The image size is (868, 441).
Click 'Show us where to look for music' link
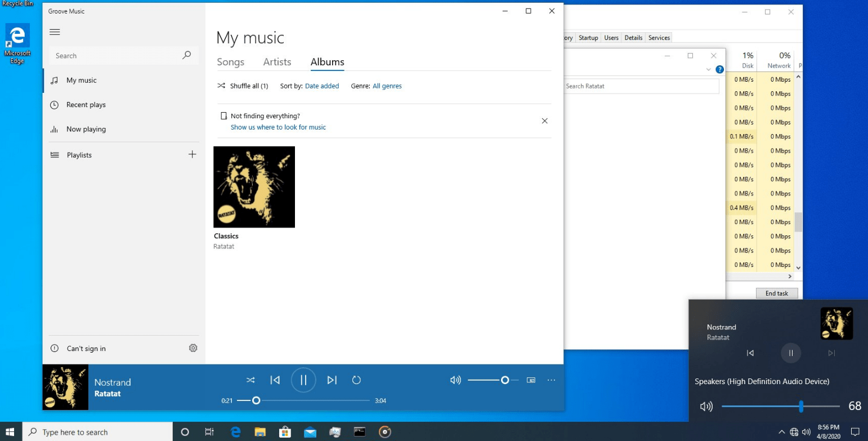(x=278, y=127)
